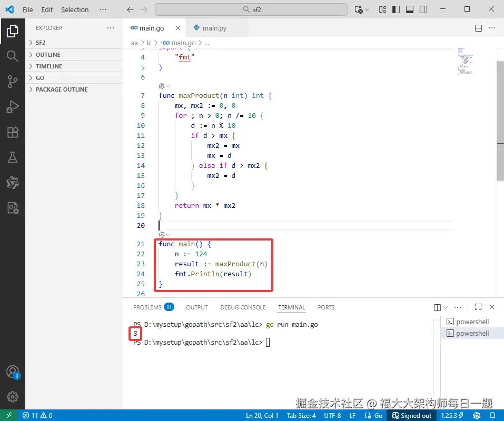Expand the PACKAGE OUTLINE section
This screenshot has height=421, width=504.
74,89
